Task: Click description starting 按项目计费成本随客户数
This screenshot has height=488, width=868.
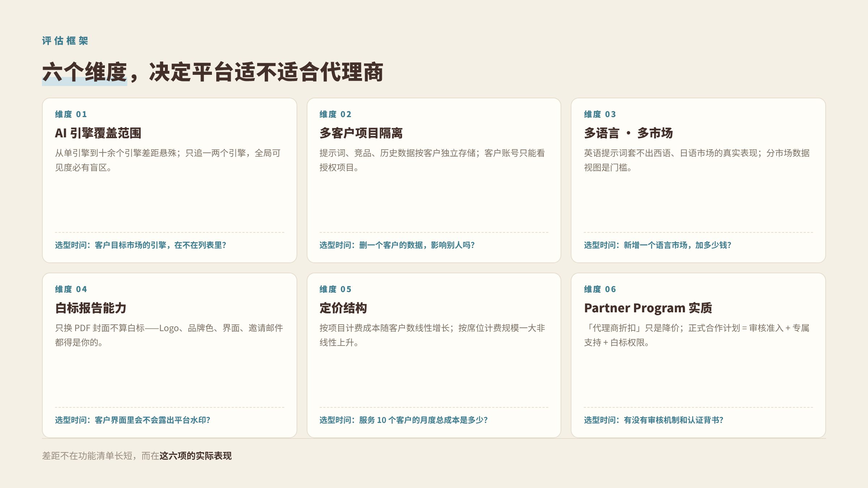Action: click(432, 335)
